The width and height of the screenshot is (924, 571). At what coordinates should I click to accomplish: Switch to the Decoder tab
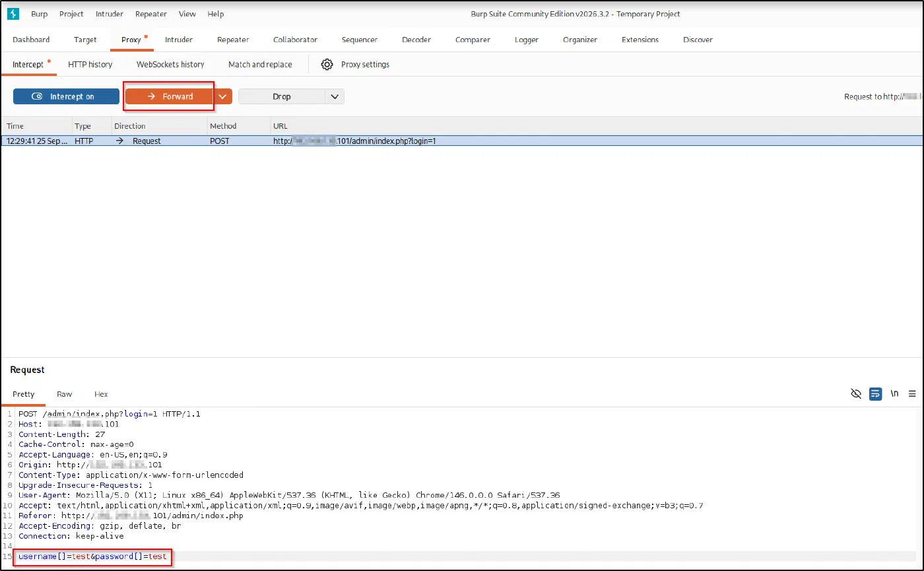coord(416,40)
